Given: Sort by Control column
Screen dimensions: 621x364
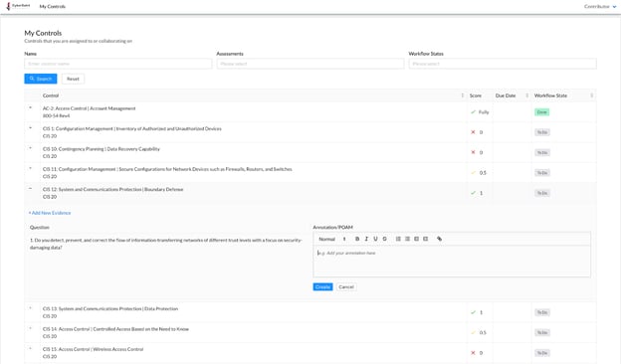Looking at the screenshot, I should coord(462,95).
